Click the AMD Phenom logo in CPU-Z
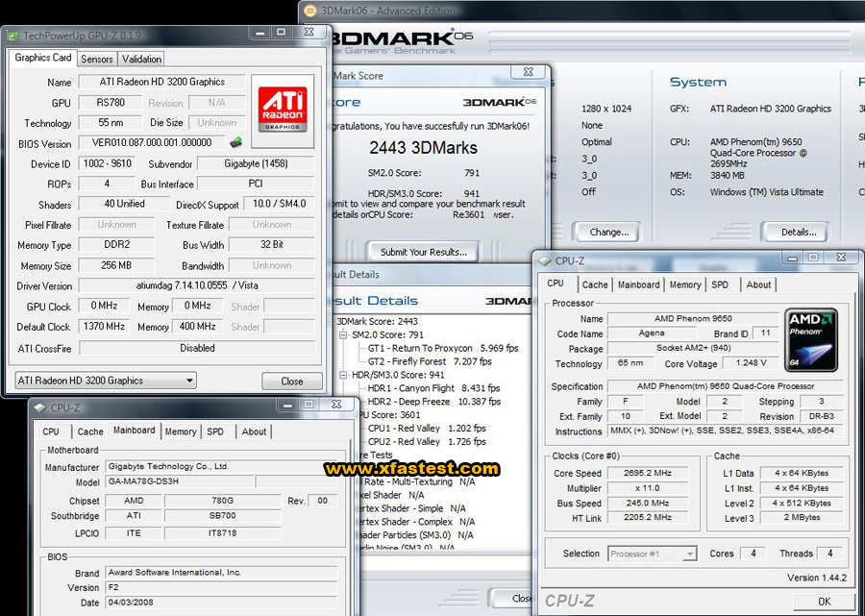The width and height of the screenshot is (865, 616). coord(810,339)
